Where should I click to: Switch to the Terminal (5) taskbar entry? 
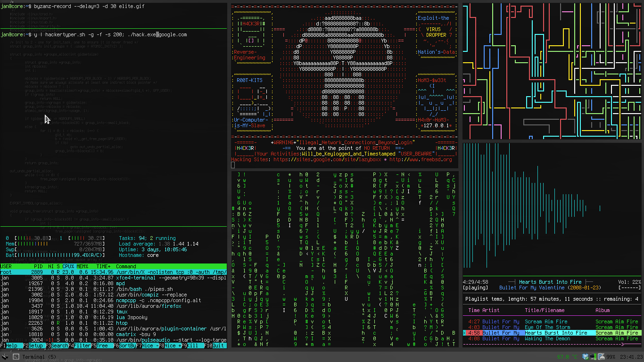tap(40, 357)
